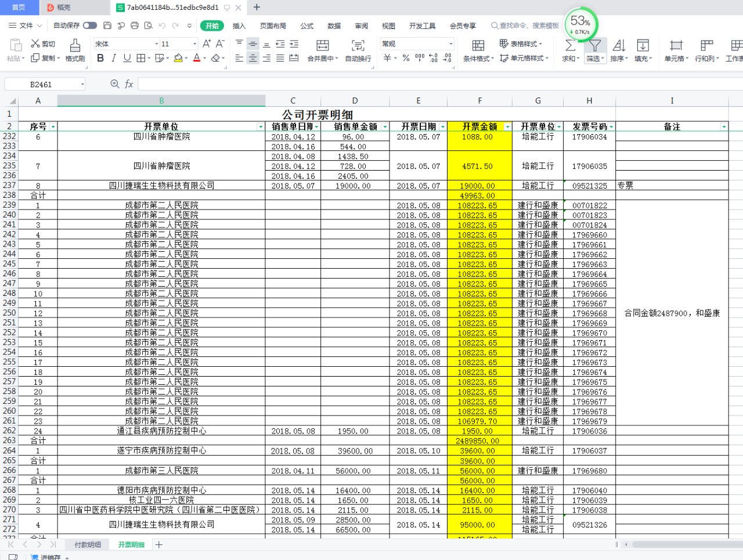
Task: Click the currency ¥ format icon
Action: 387,58
